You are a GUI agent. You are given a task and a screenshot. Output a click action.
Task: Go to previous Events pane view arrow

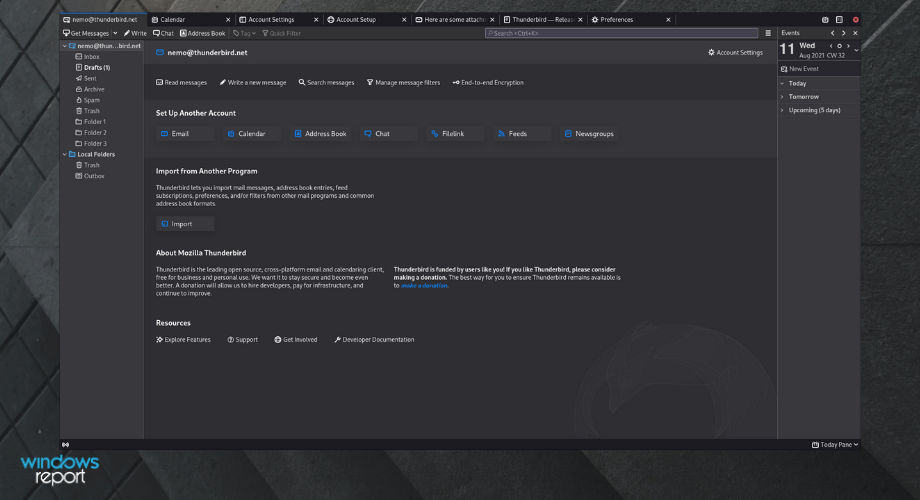click(x=832, y=33)
